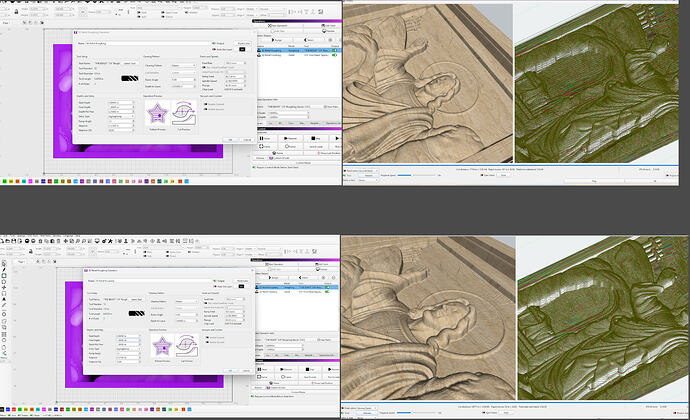Viewport: 690px width, 420px height.
Task: Click the Pause icon in upper editor Control panel
Action: [x=261, y=138]
